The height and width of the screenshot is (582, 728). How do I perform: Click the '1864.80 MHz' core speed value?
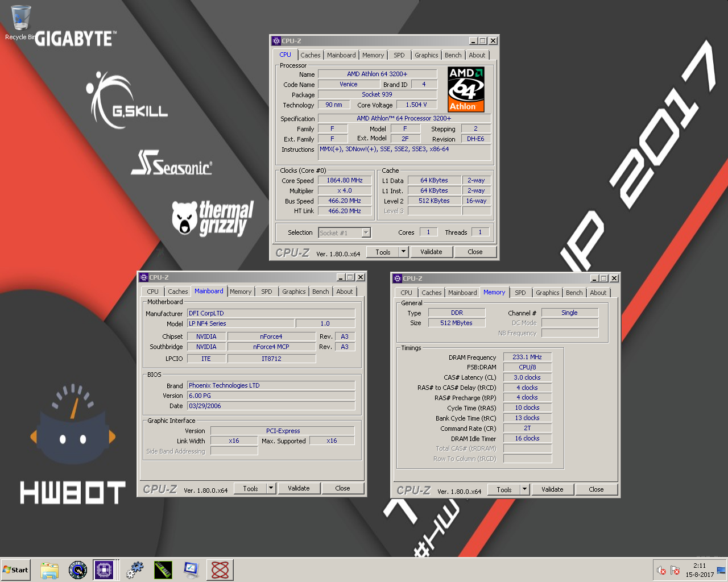(x=345, y=180)
